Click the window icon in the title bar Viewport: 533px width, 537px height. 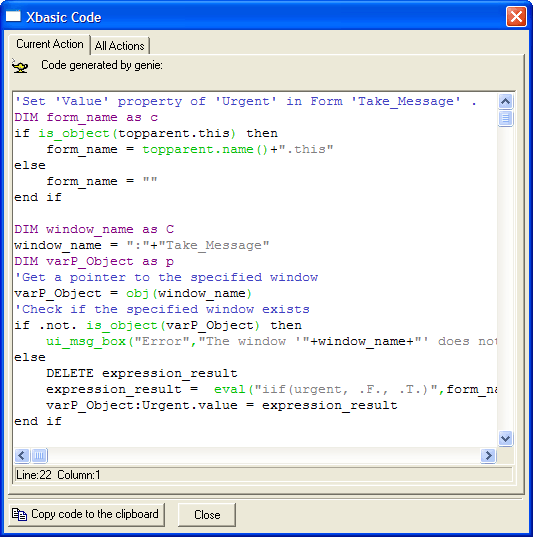click(x=13, y=16)
